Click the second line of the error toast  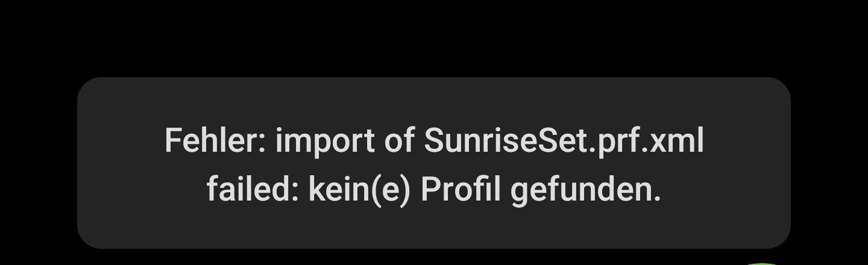coord(434,190)
